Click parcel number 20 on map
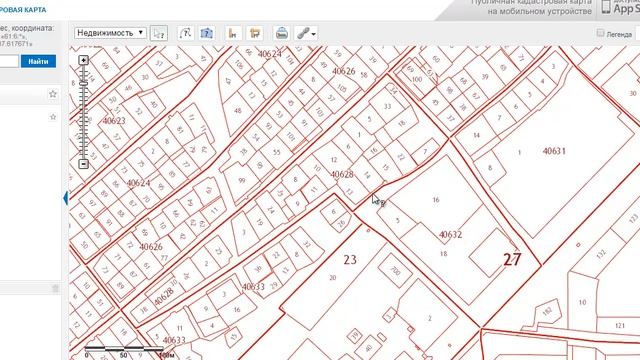The width and height of the screenshot is (640, 360). 333,278
